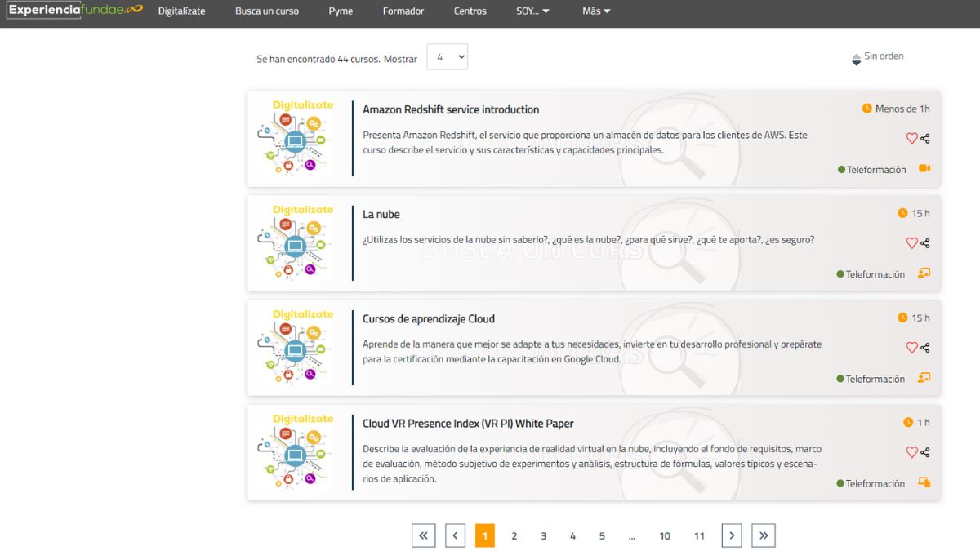The image size is (980, 551).
Task: Click the Experiencia fundae logo
Action: pos(75,10)
